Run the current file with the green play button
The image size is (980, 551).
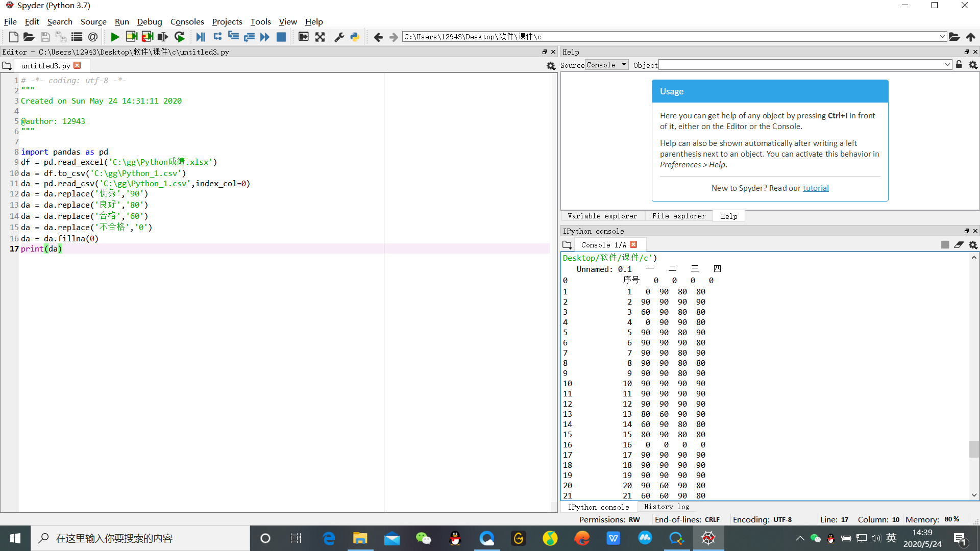tap(115, 37)
